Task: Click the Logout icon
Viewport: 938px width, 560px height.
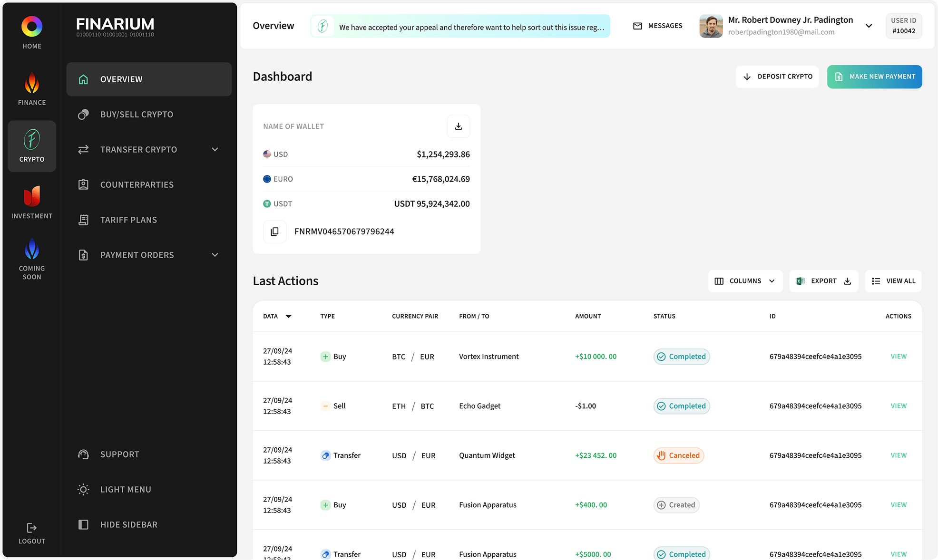Action: point(32,528)
